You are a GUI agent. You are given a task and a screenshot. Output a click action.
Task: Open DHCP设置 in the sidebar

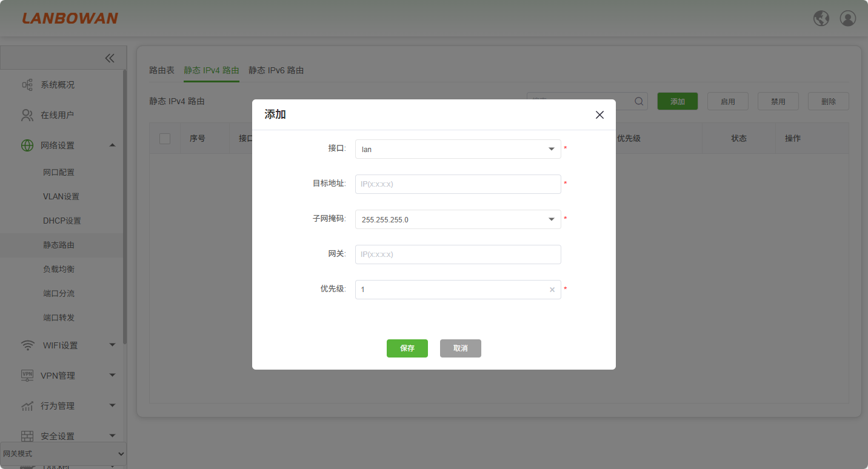pos(62,221)
